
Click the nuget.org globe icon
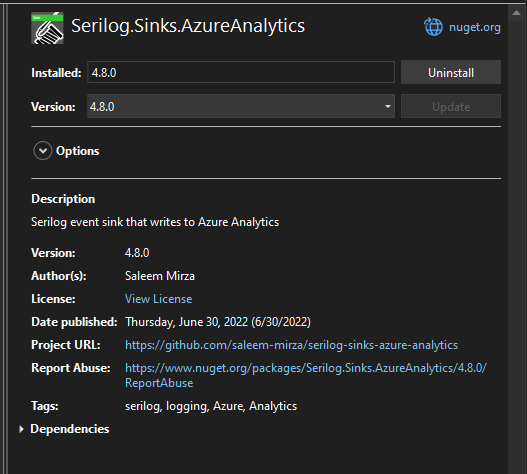tap(433, 27)
